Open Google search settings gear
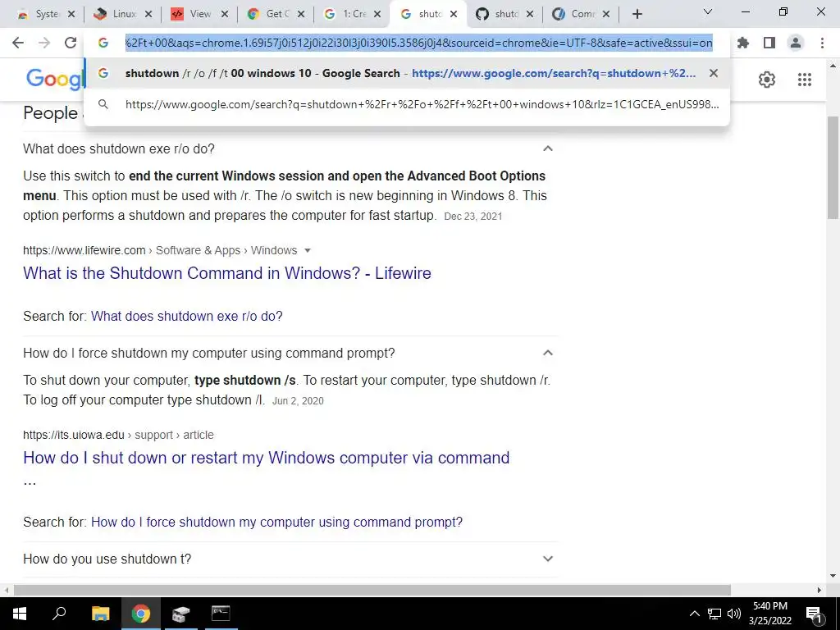This screenshot has height=630, width=840. [x=767, y=80]
